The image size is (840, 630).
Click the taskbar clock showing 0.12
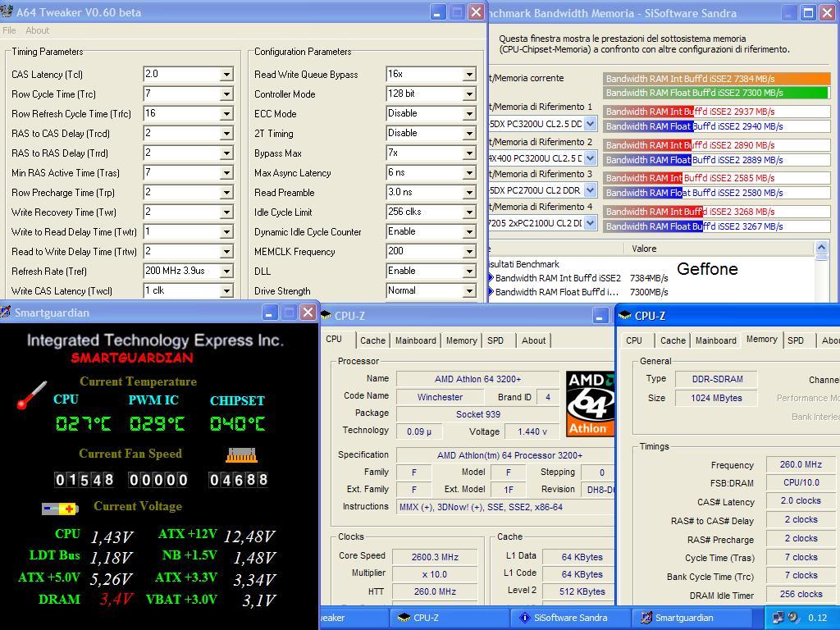[x=818, y=618]
